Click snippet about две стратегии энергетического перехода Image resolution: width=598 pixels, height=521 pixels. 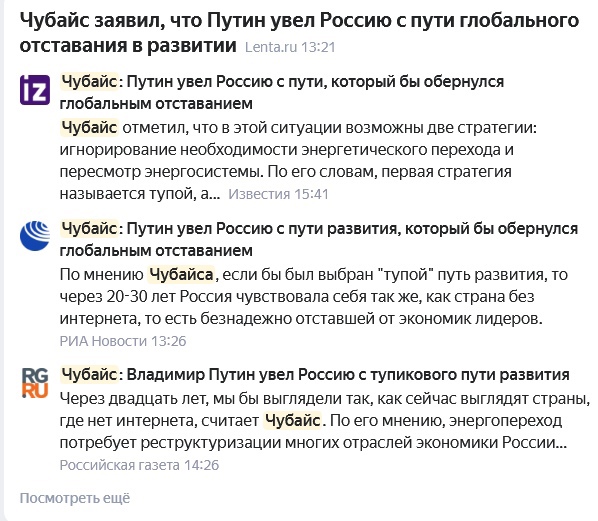click(298, 161)
